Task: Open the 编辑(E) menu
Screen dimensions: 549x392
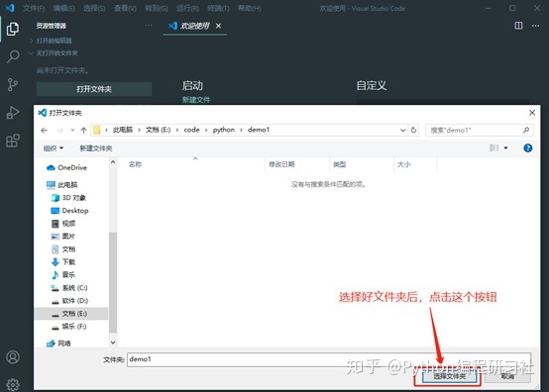Action: click(64, 8)
